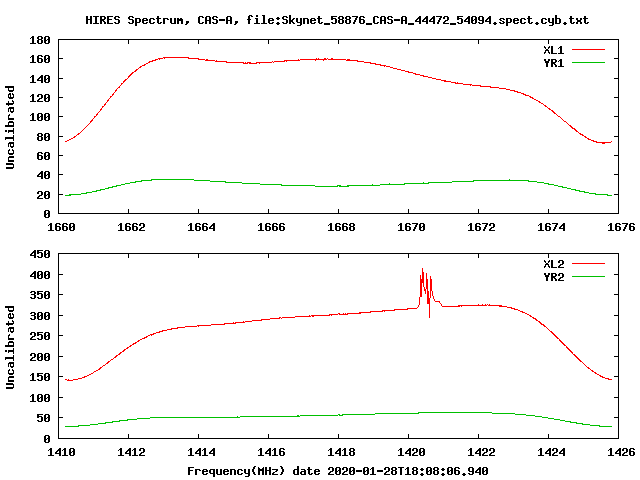Click the 60 y-axis tick label
Viewport: 640px width, 480px height.
43,156
